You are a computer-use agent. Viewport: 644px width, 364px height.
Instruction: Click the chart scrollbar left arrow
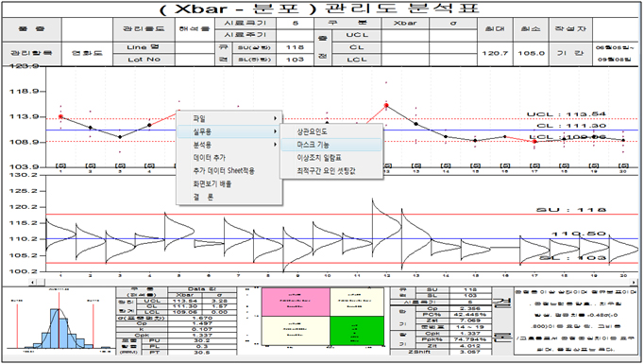[x=32, y=282]
